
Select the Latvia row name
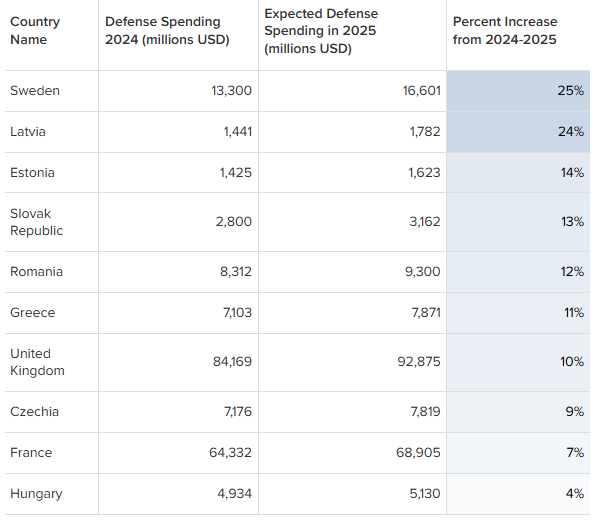pyautogui.click(x=28, y=132)
